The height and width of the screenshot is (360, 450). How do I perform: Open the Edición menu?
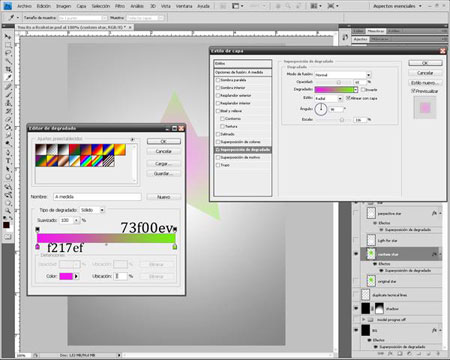pyautogui.click(x=44, y=6)
